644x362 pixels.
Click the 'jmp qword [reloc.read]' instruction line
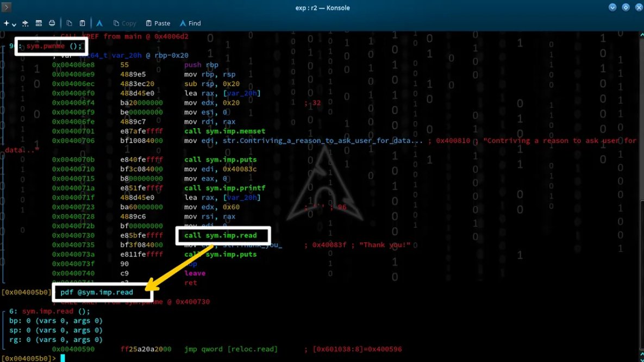230,349
